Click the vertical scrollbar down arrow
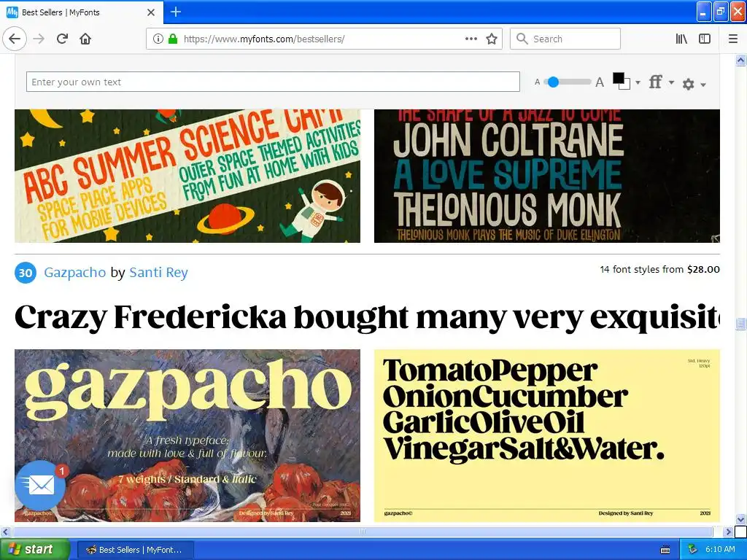Screen dimensions: 747x560 click(x=740, y=519)
